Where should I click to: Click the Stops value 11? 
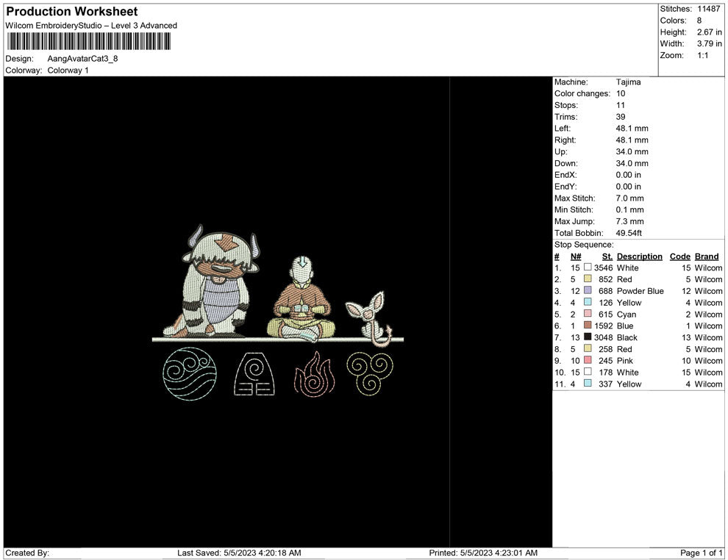pyautogui.click(x=621, y=105)
